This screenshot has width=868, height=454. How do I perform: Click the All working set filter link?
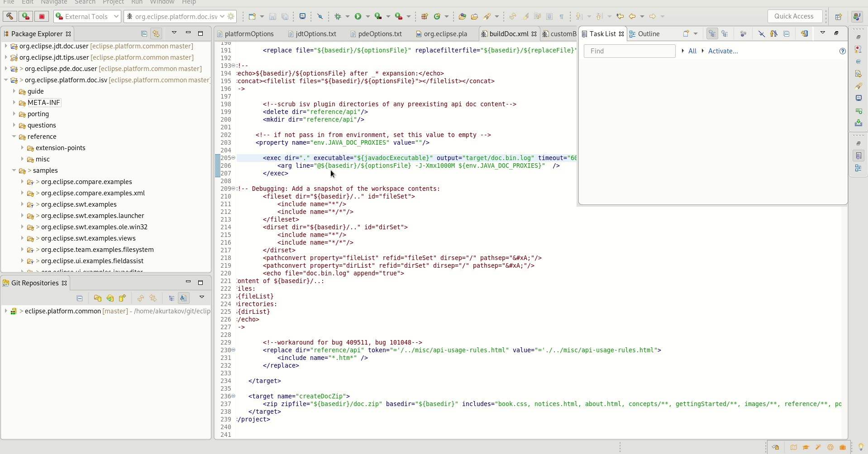692,51
